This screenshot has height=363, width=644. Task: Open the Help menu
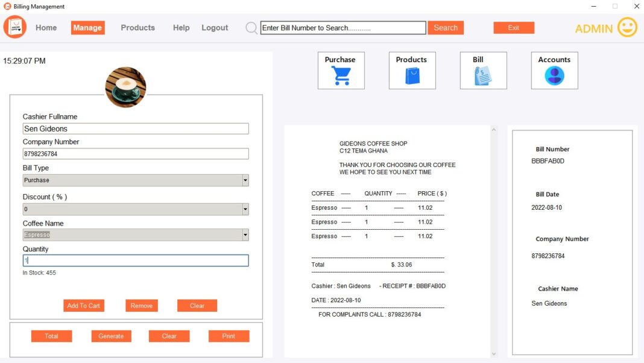coord(181,27)
